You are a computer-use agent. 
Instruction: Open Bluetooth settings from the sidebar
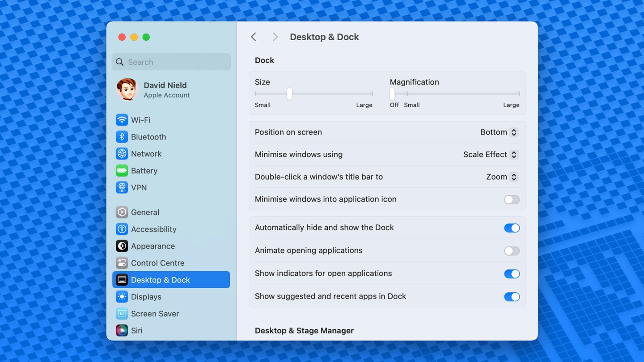pos(122,137)
